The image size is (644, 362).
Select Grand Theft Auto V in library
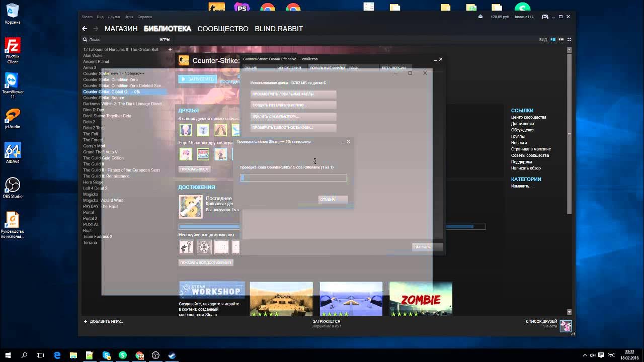pos(100,152)
